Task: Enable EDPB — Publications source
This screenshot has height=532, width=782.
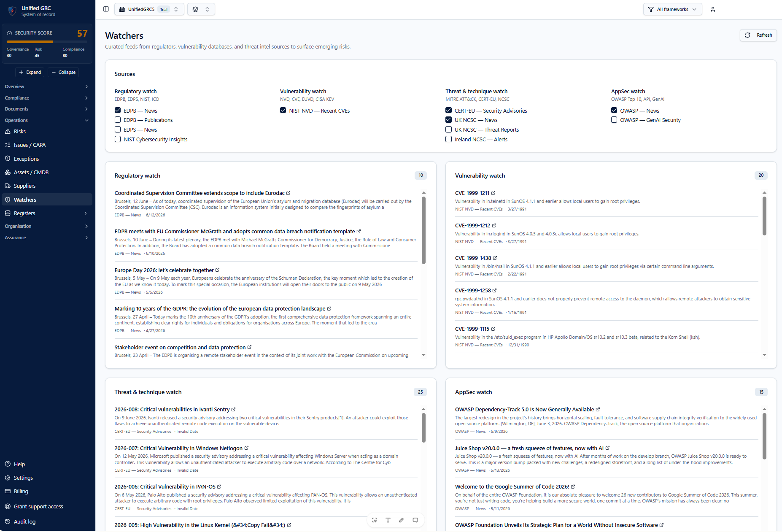Action: (x=118, y=120)
